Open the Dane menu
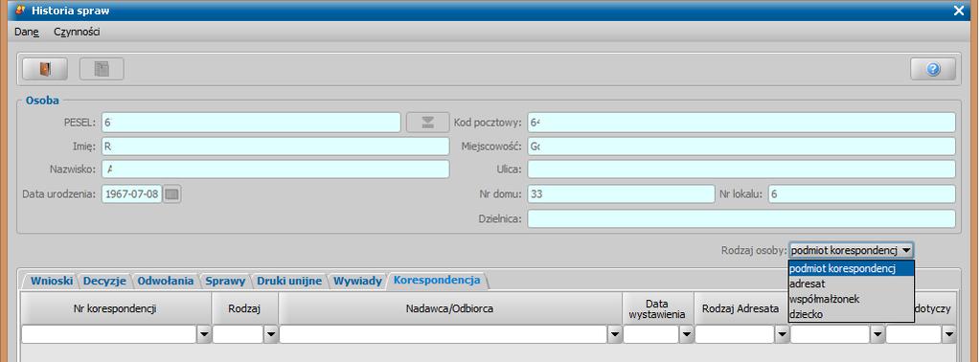This screenshot has width=980, height=362. coord(27,32)
